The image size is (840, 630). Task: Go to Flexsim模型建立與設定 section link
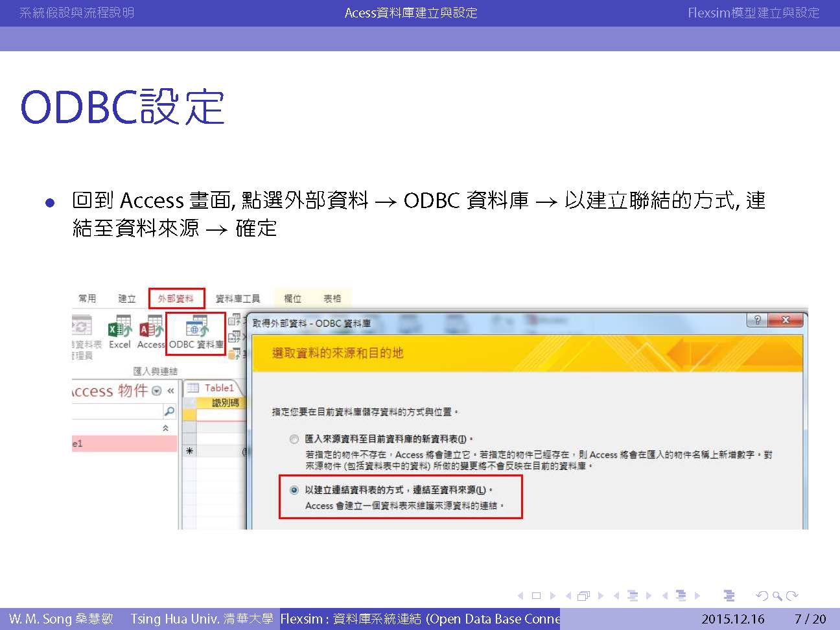[753, 13]
